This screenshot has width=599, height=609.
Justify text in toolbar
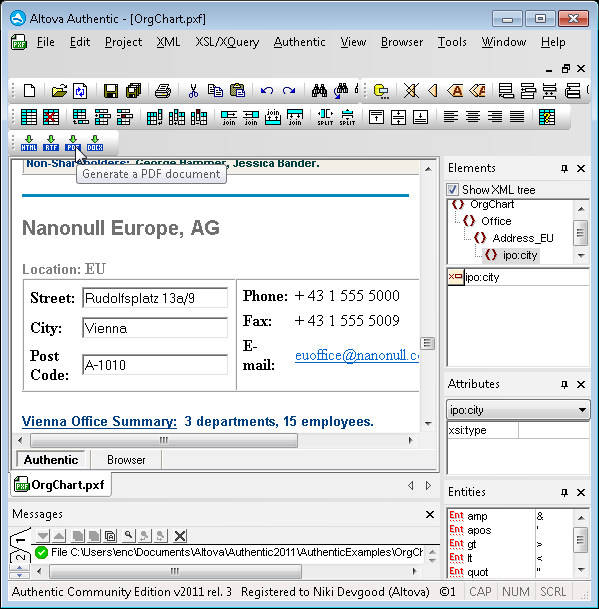(517, 117)
